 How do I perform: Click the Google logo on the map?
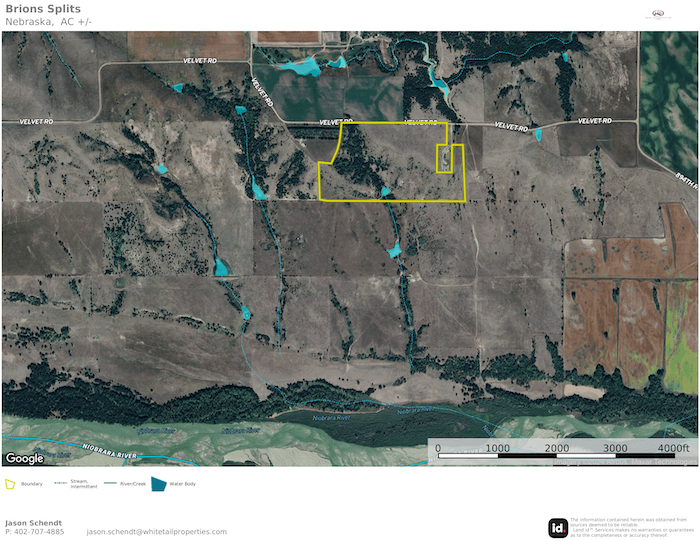click(25, 458)
